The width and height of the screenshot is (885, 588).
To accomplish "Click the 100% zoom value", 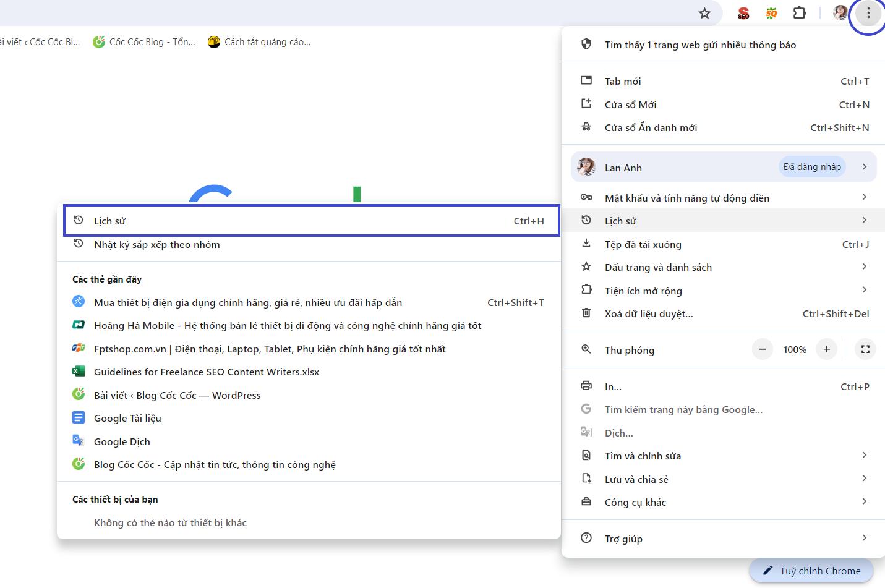I will point(795,350).
